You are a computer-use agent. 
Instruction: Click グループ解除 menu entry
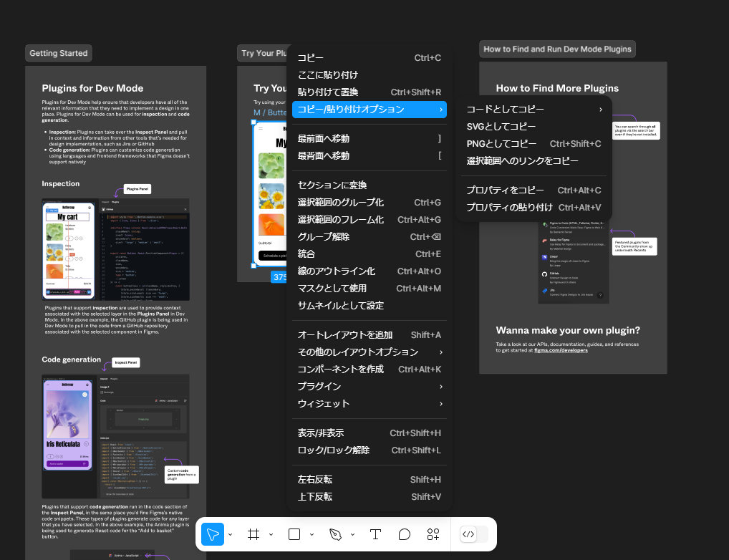pos(369,237)
